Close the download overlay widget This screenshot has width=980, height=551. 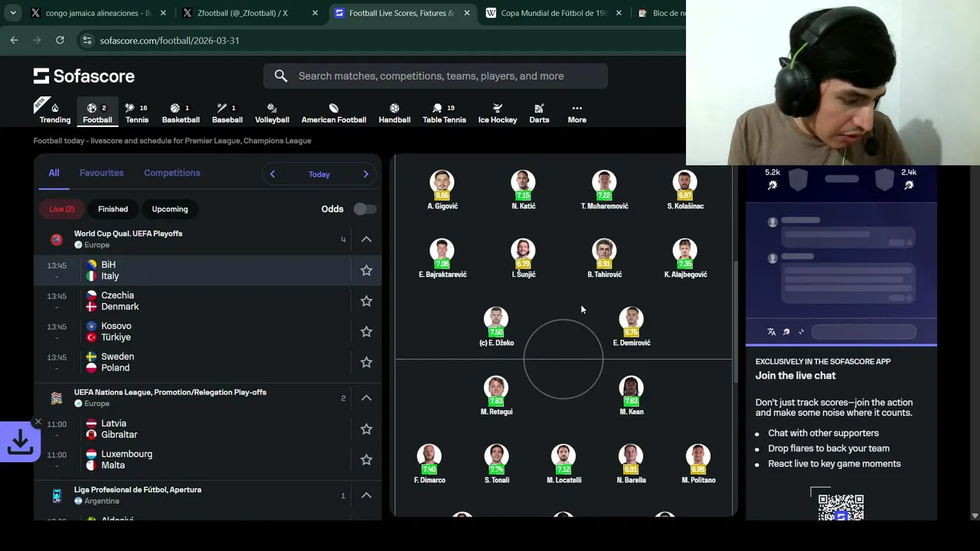38,422
